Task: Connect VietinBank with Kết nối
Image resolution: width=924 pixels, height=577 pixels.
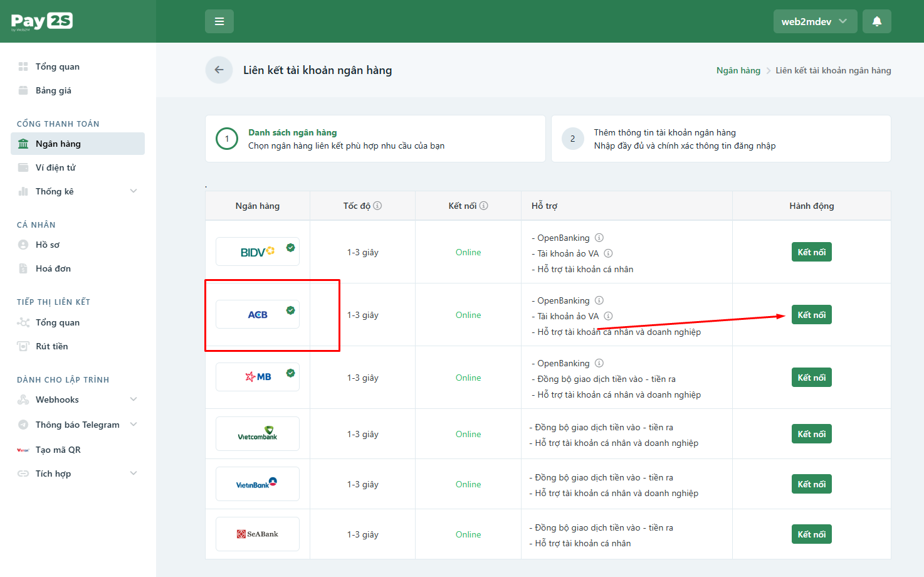Action: pos(812,484)
